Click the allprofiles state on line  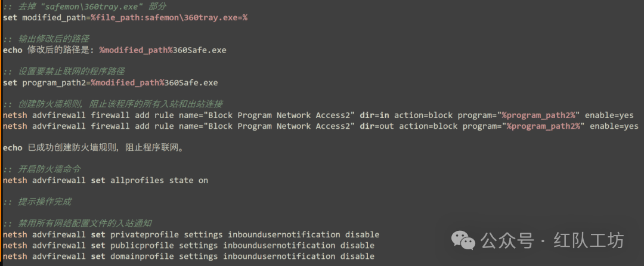pyautogui.click(x=106, y=180)
